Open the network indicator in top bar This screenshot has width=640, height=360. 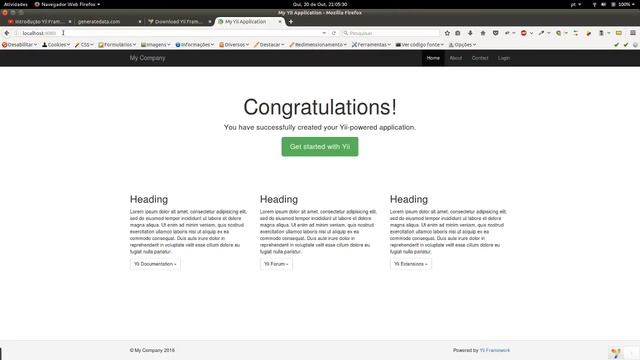(594, 4)
